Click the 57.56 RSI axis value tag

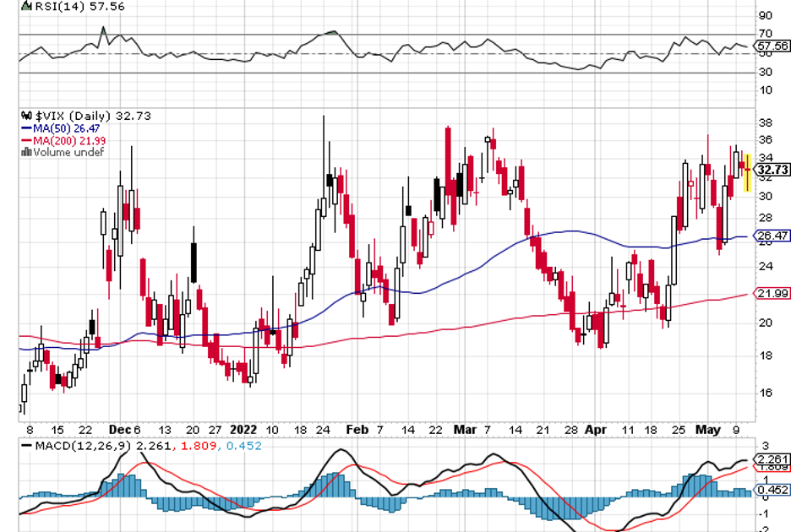772,46
